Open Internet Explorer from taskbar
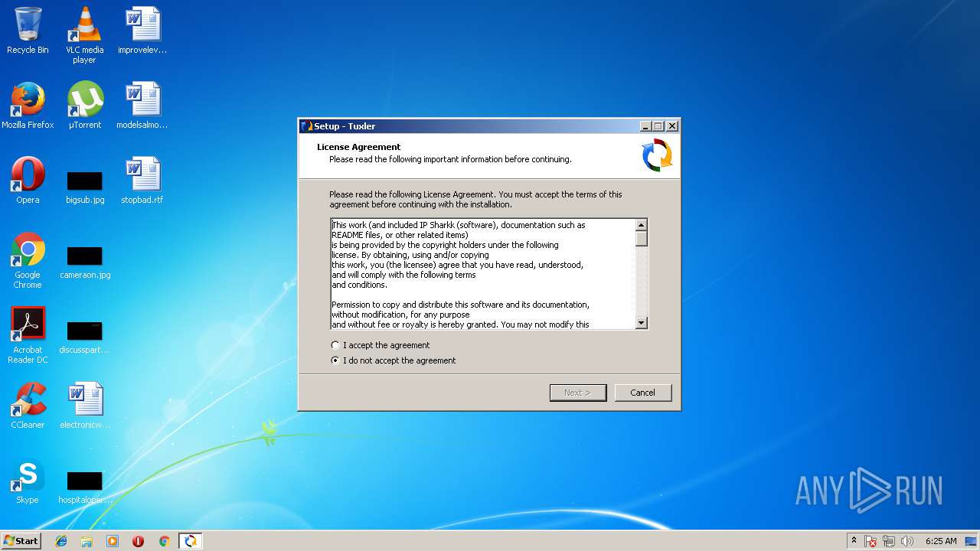The image size is (980, 551). point(61,541)
